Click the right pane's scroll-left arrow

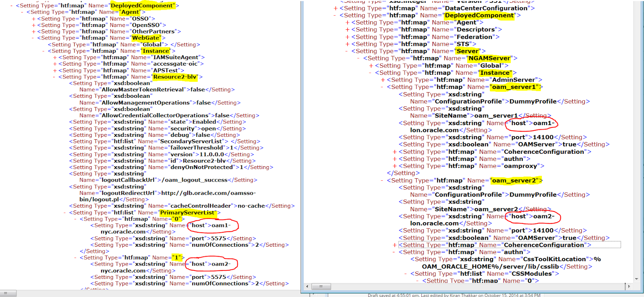coord(307,286)
